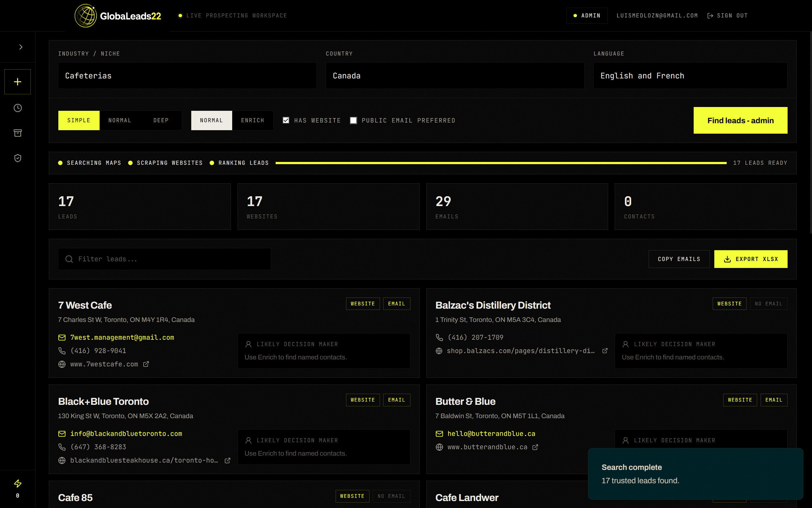
Task: Expand the sidebar with the chevron arrow
Action: pos(21,47)
